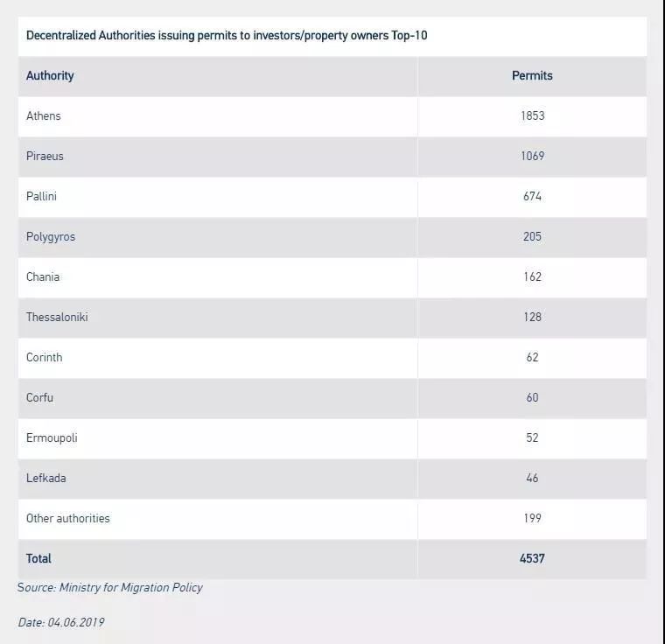Click the Polygyros authority name
Image resolution: width=665 pixels, height=644 pixels.
tap(51, 237)
